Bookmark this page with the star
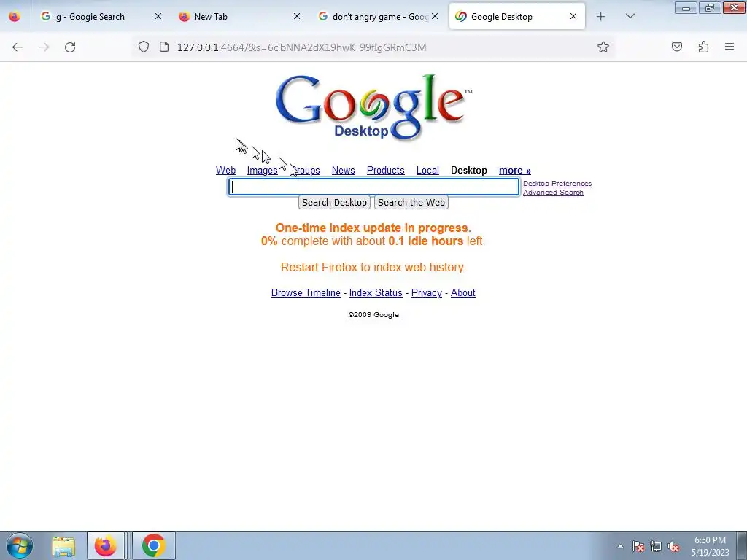747x560 pixels. tap(603, 47)
